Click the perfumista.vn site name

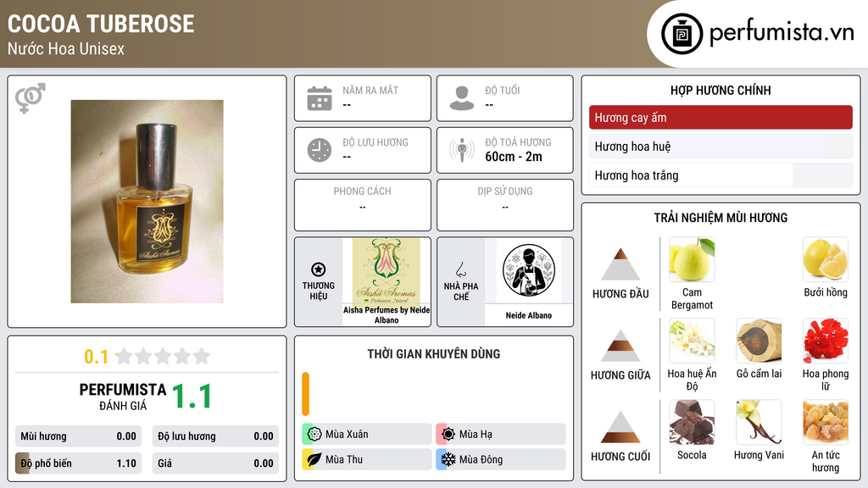point(782,33)
